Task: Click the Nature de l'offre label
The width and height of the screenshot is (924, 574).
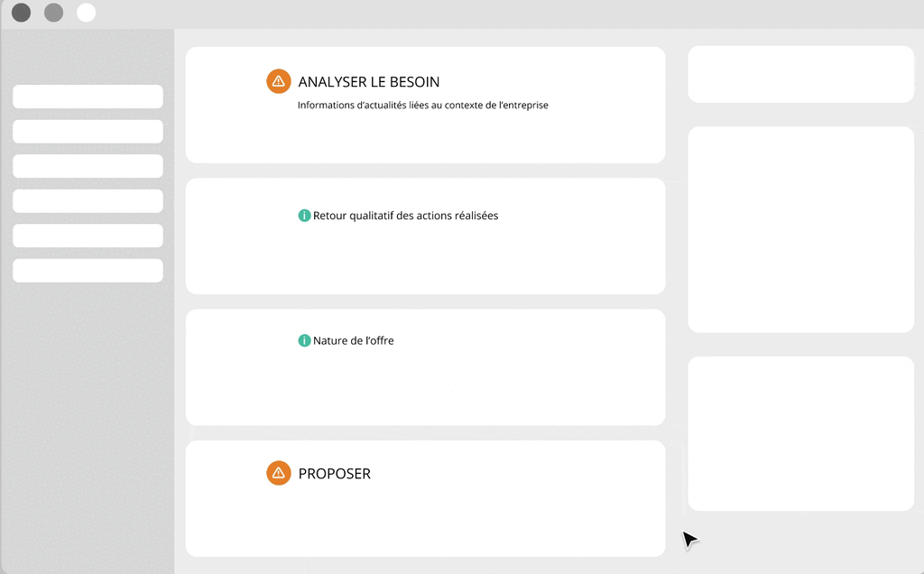Action: point(353,340)
